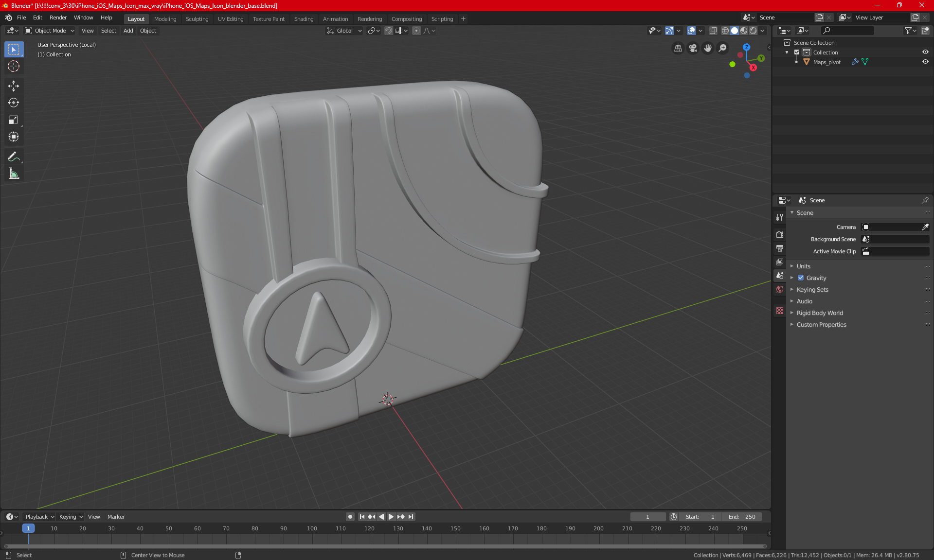Viewport: 934px width, 560px height.
Task: Select the Transform tool
Action: [14, 137]
